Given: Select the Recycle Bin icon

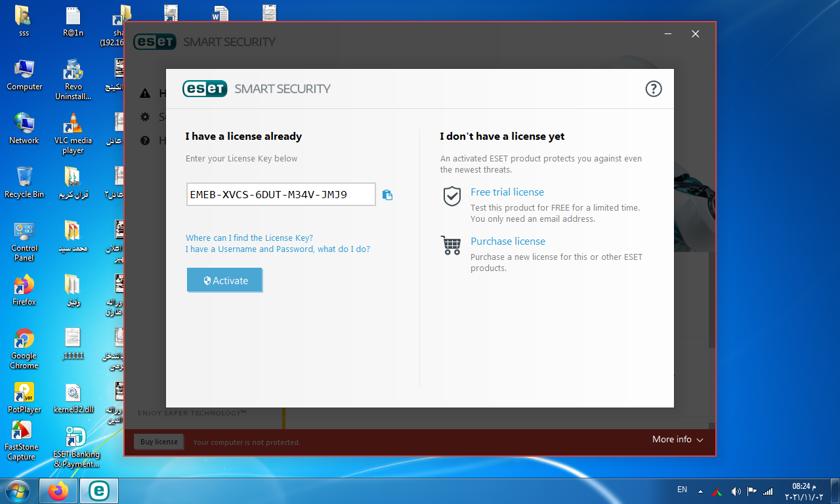Looking at the screenshot, I should [x=24, y=182].
